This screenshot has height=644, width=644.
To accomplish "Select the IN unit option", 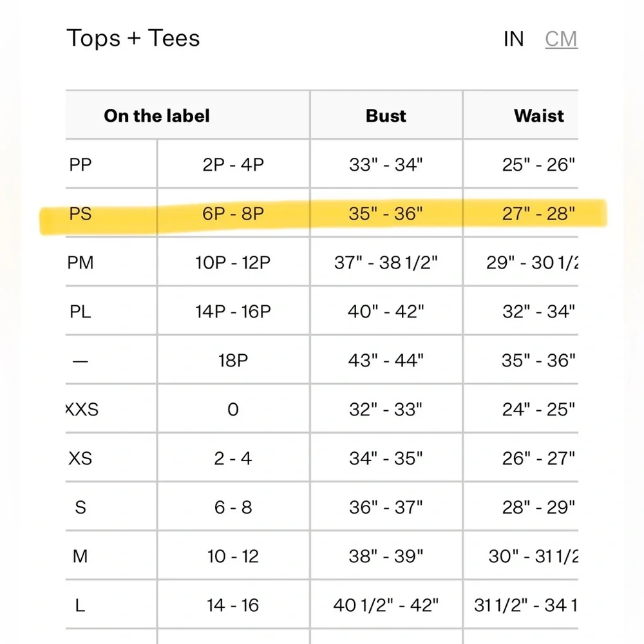I will point(513,39).
